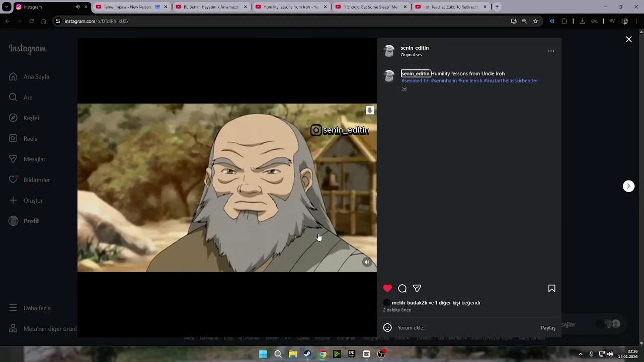Switch to the Bu Benim Hayatım tab
Screen dimensions: 644x362
[211, 7]
